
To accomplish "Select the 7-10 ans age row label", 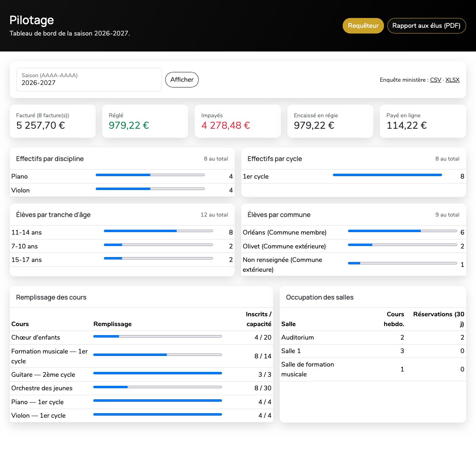I will [25, 246].
